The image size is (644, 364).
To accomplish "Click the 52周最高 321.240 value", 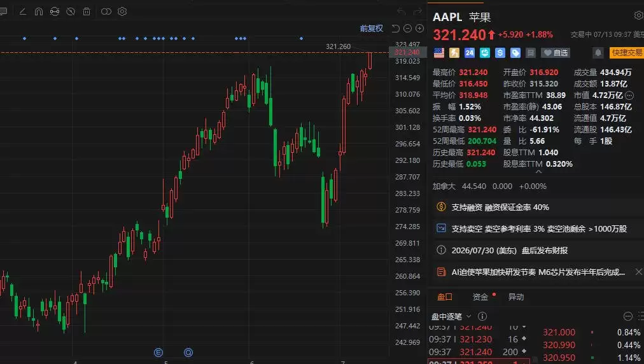I will tap(482, 130).
